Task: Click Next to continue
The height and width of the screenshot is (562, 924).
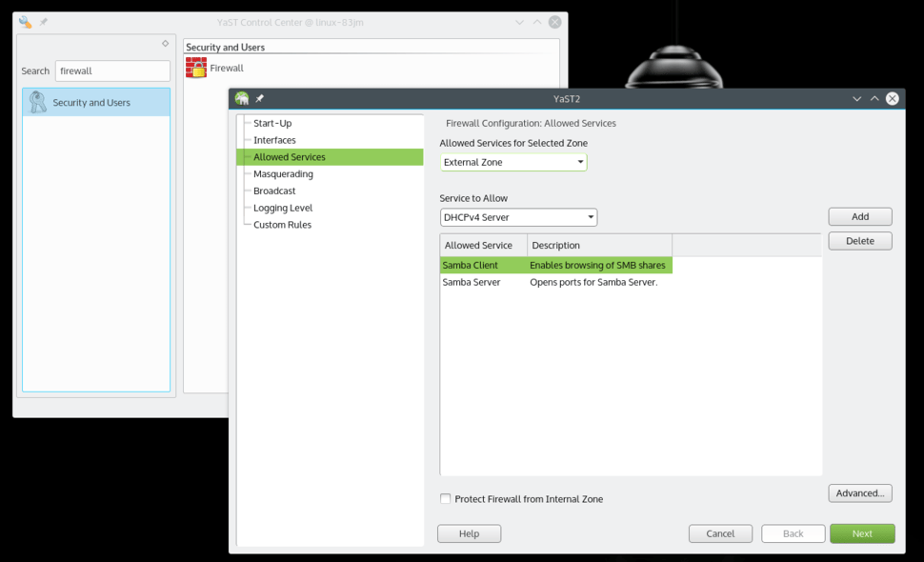Action: [861, 533]
